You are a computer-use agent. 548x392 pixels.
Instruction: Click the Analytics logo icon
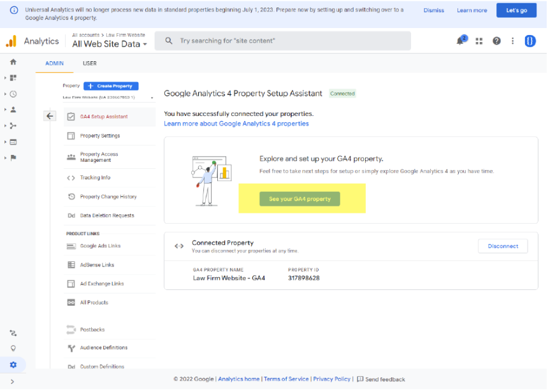[11, 41]
